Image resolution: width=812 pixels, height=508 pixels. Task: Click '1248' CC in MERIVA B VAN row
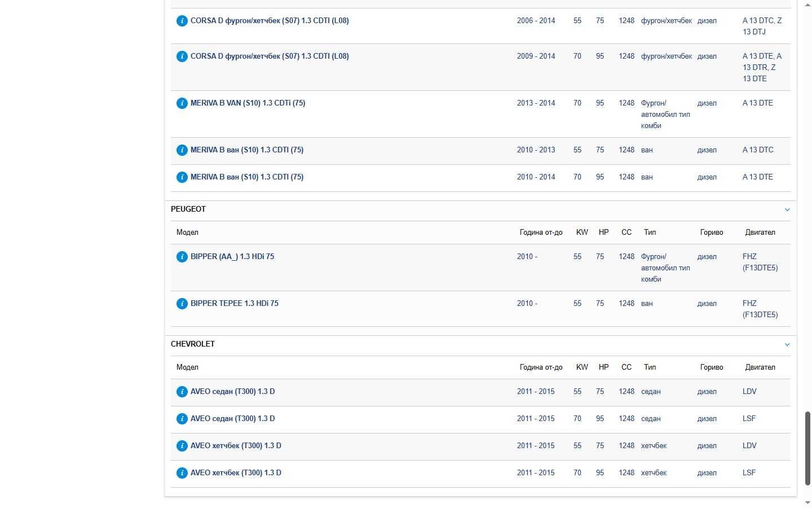[x=626, y=103]
